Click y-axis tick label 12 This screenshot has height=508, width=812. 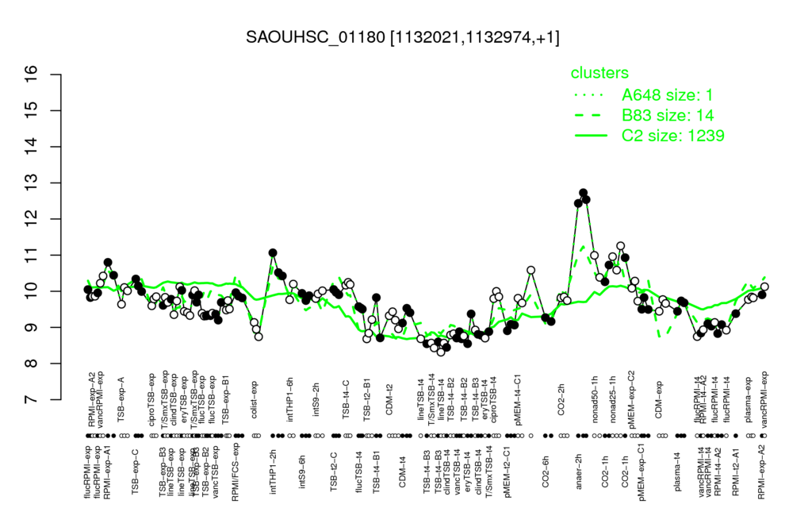click(x=31, y=219)
